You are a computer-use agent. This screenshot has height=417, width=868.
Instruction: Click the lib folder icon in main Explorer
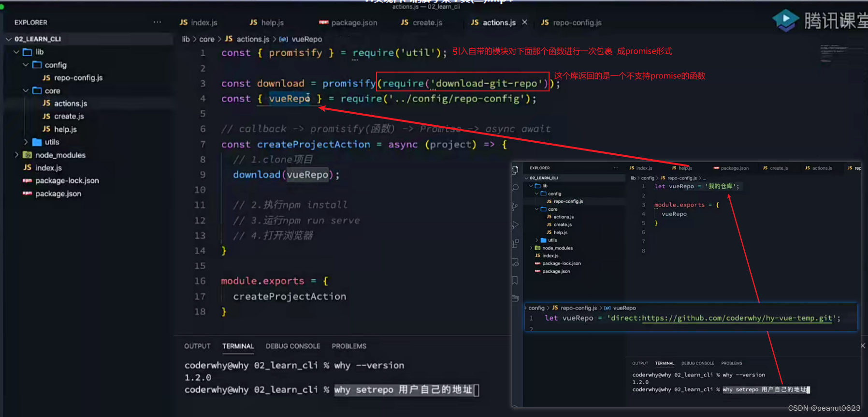tap(28, 52)
